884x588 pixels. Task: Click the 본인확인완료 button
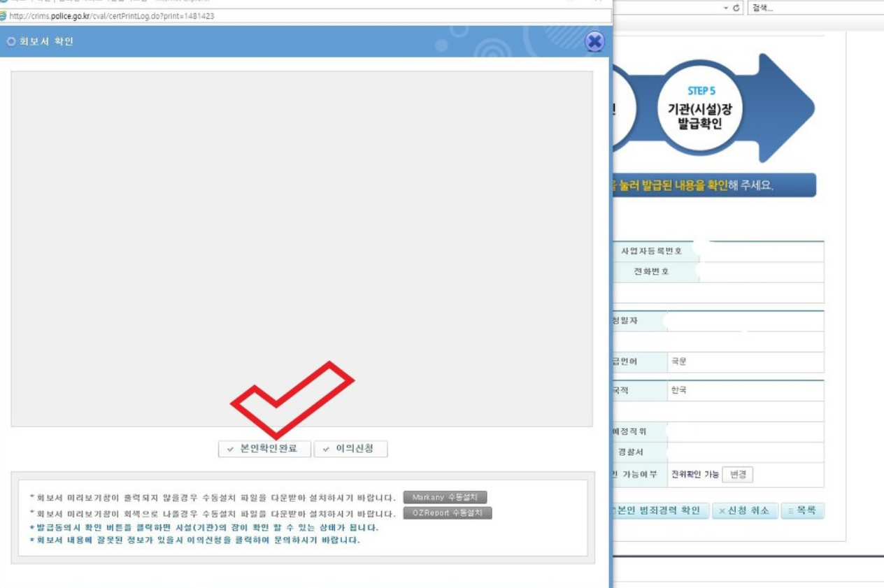[264, 449]
